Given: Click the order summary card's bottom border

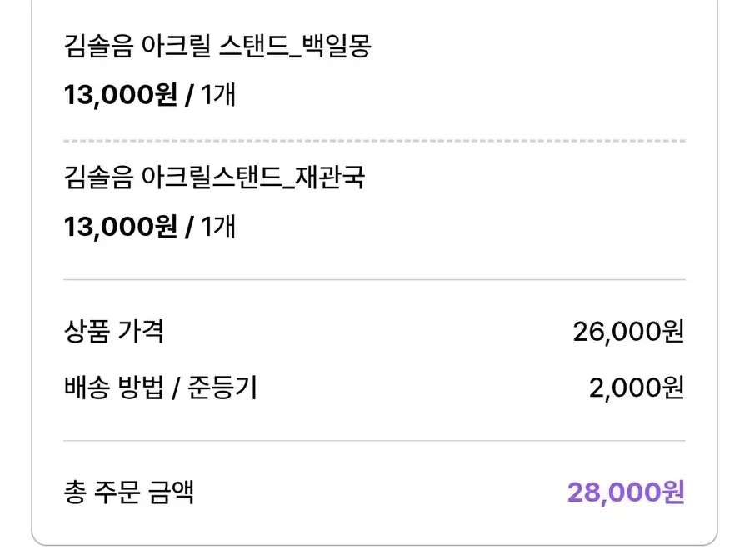Looking at the screenshot, I should [x=374, y=544].
